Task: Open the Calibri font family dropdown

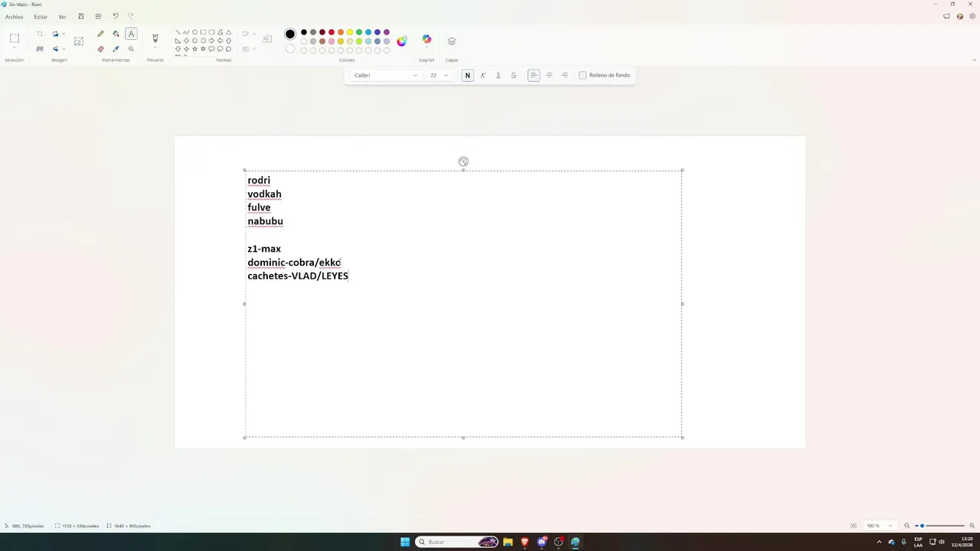Action: pos(385,75)
